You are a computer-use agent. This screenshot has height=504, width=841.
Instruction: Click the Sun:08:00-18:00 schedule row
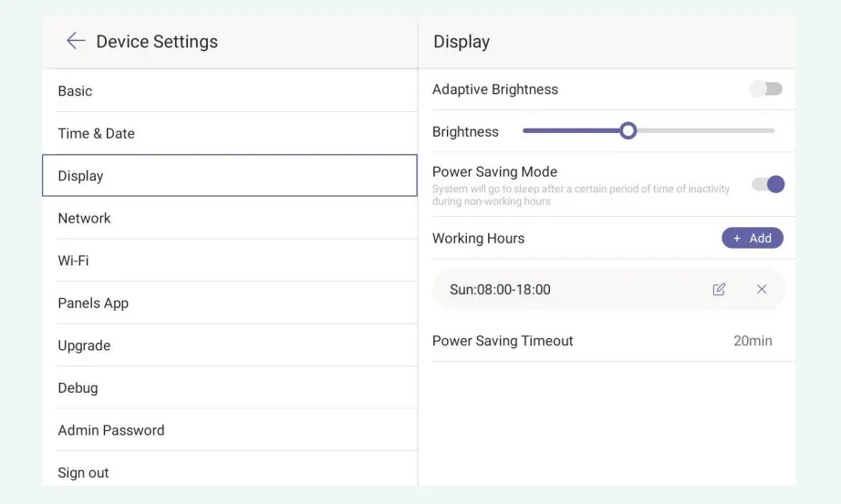click(x=547, y=289)
